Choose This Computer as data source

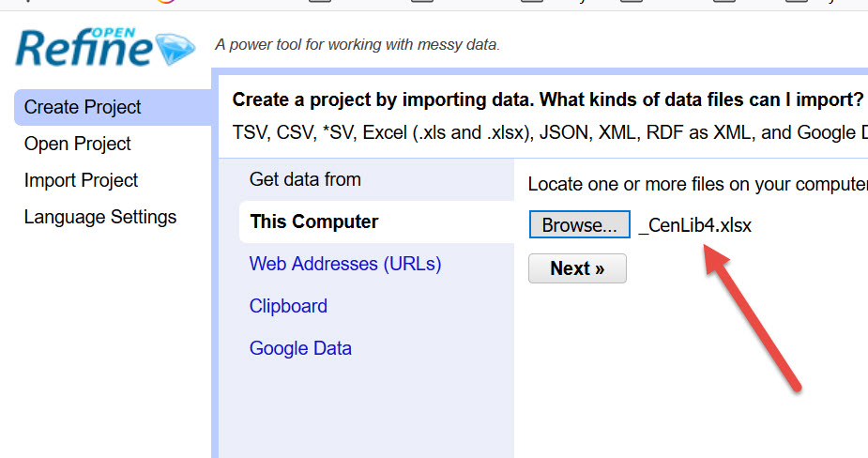pyautogui.click(x=314, y=222)
